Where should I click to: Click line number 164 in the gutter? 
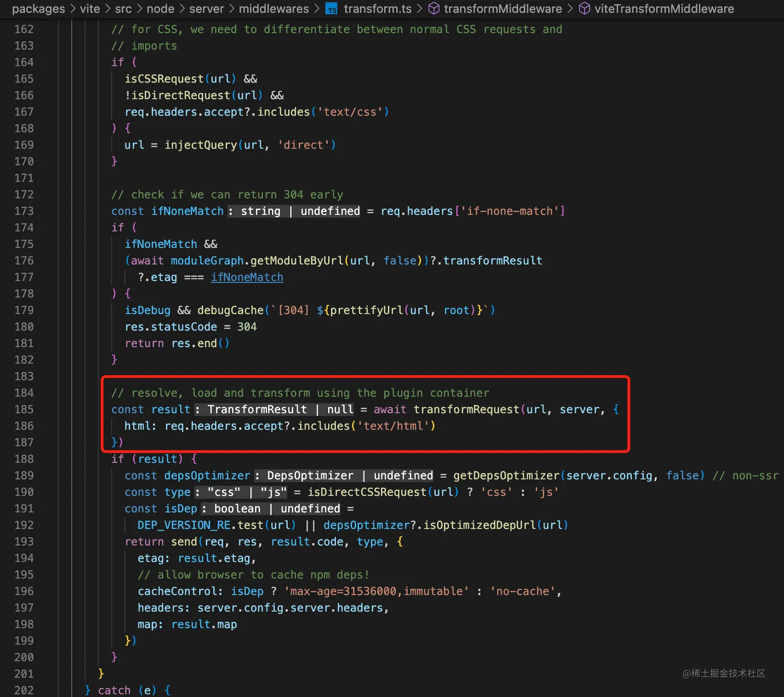[x=24, y=62]
